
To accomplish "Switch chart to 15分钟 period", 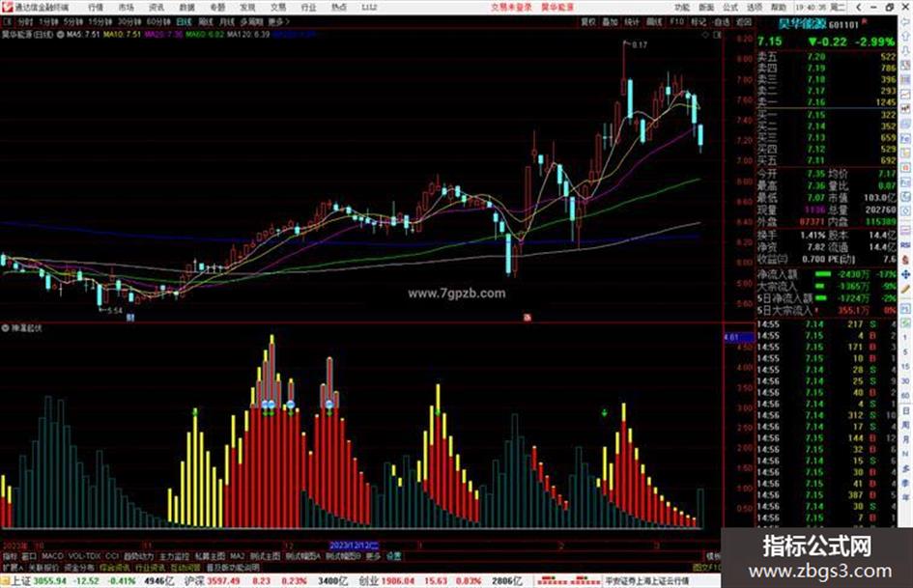I will pos(100,21).
